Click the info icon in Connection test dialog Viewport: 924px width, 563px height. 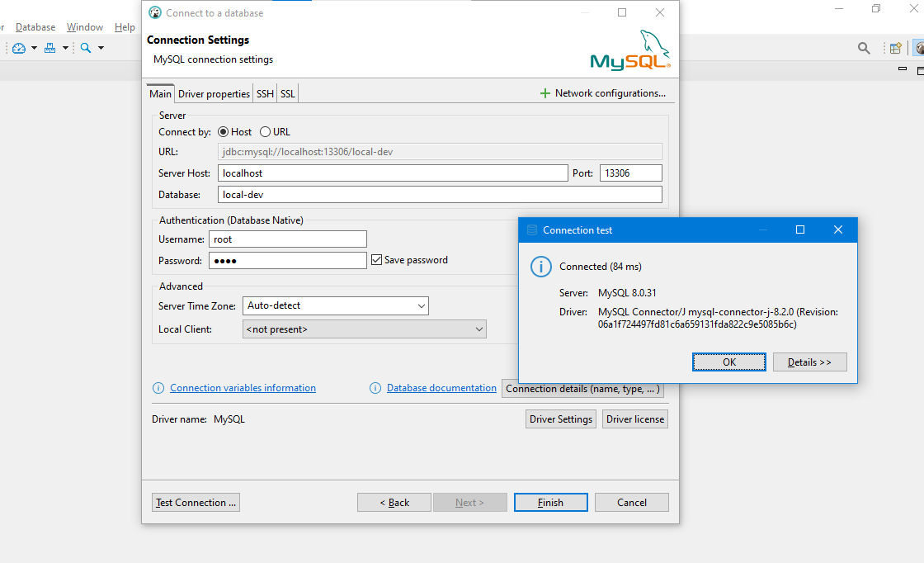541,267
